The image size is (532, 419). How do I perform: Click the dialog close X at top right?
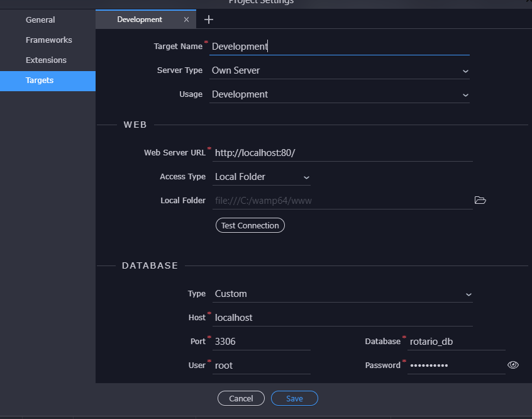click(x=528, y=3)
